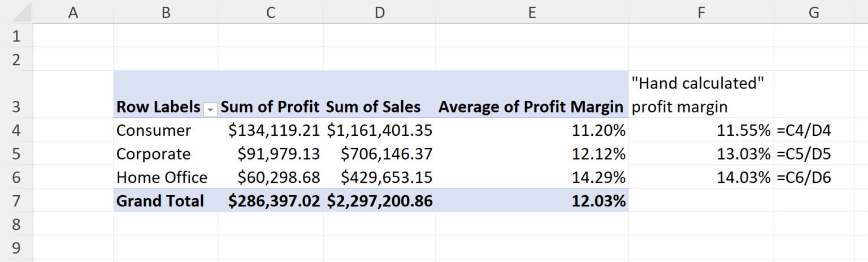Select the Sum of Profit header cell
The height and width of the screenshot is (262, 868).
(x=270, y=107)
